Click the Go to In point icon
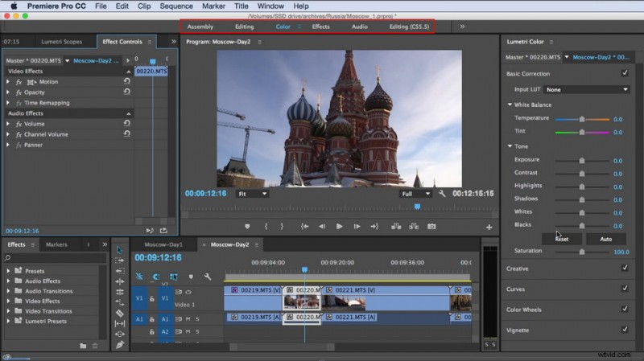Image resolution: width=644 pixels, height=361 pixels. pyautogui.click(x=304, y=227)
